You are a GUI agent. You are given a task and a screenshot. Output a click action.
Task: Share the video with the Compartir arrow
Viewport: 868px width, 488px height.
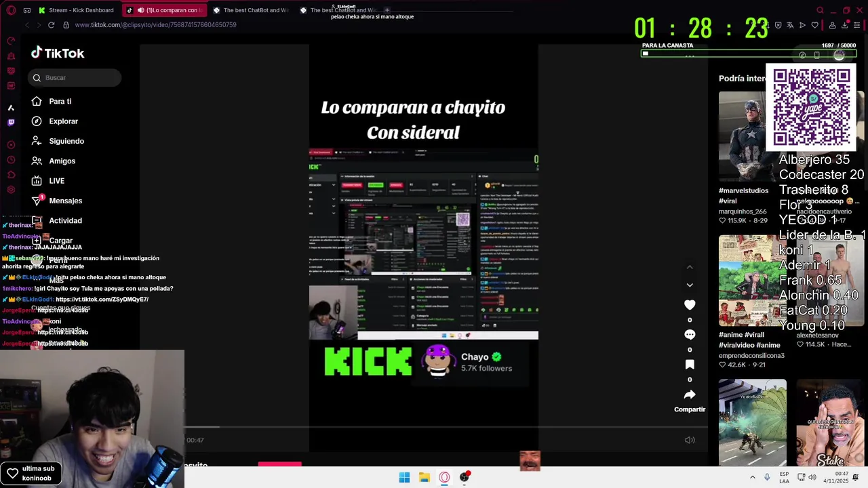(690, 394)
